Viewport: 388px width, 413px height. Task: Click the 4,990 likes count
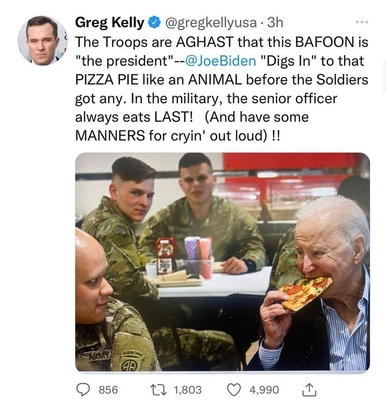(x=264, y=390)
